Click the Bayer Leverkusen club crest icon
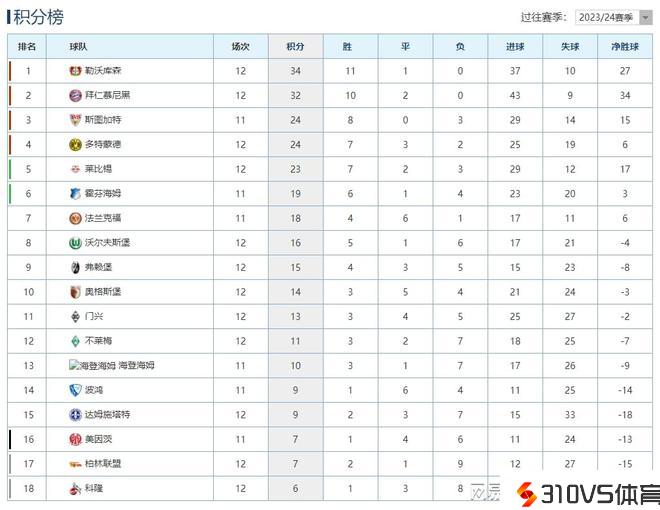This screenshot has width=660, height=510. (x=75, y=71)
